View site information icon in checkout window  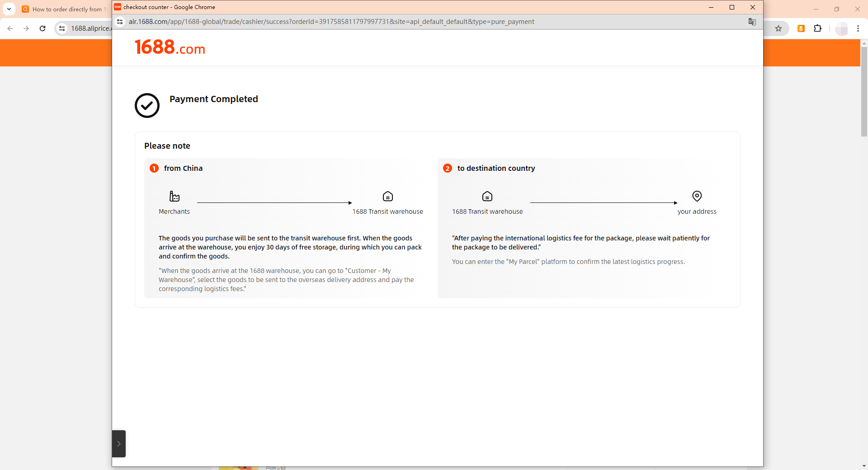pyautogui.click(x=120, y=22)
